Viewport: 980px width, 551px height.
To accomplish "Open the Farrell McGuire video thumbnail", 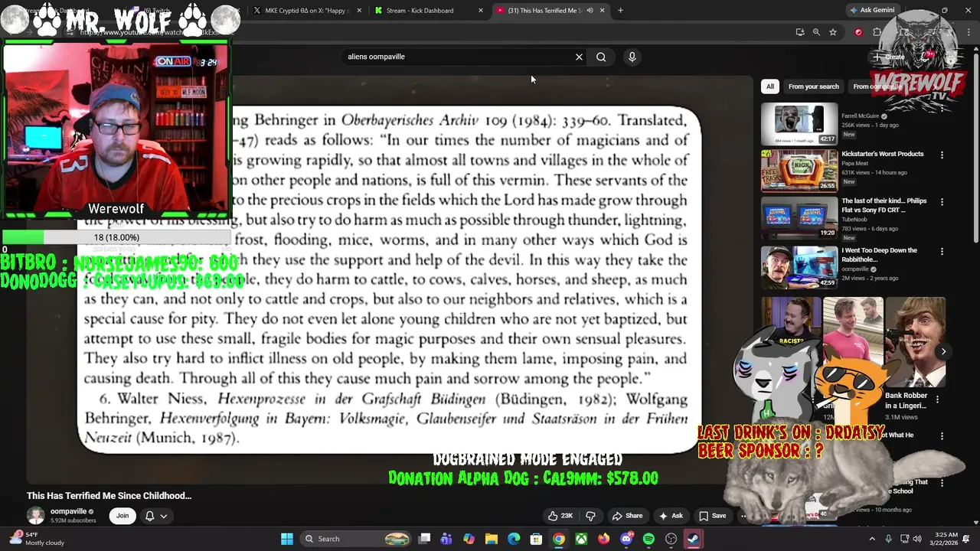I will (799, 123).
